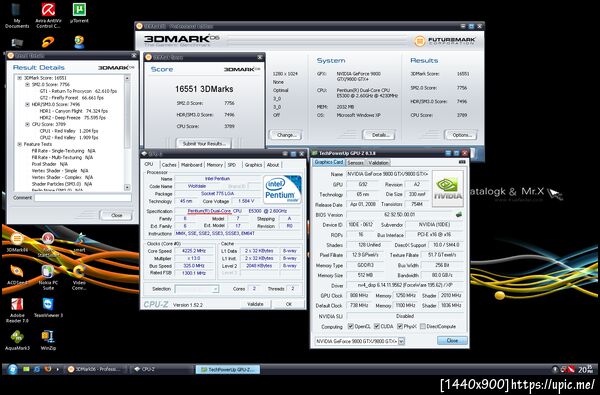This screenshot has width=600, height=395.
Task: Switch to CPU-Z in the taskbar
Action: (x=162, y=369)
